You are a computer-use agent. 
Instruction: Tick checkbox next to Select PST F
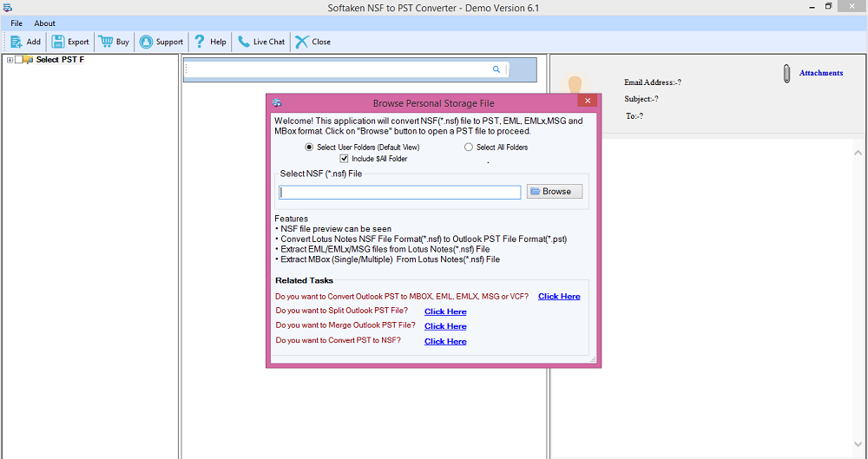[x=19, y=60]
